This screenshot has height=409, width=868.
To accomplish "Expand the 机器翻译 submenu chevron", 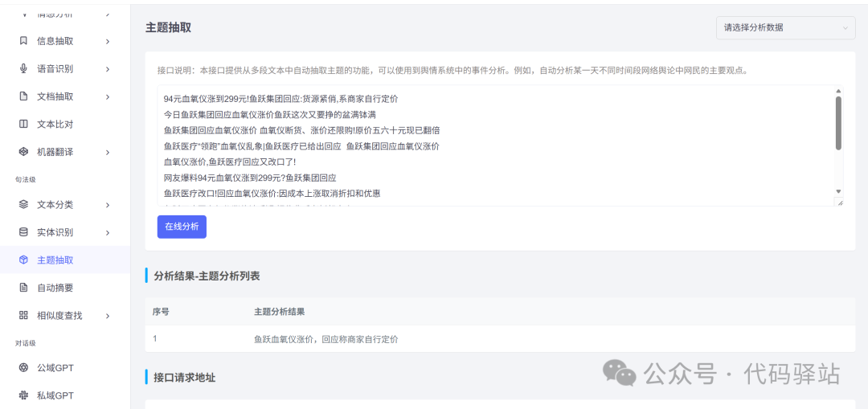I will coord(108,152).
